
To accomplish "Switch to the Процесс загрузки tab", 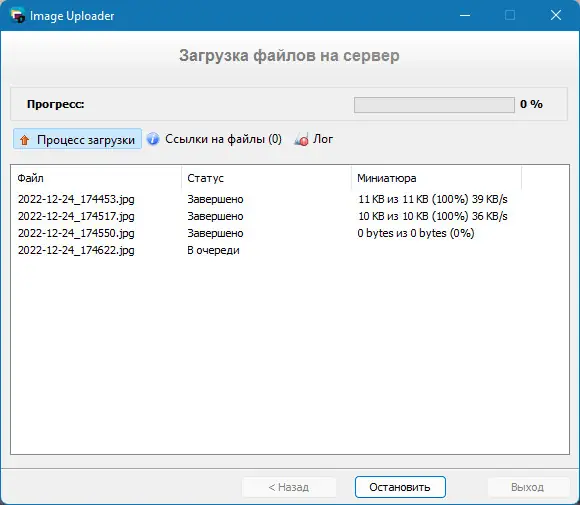I will [x=77, y=139].
